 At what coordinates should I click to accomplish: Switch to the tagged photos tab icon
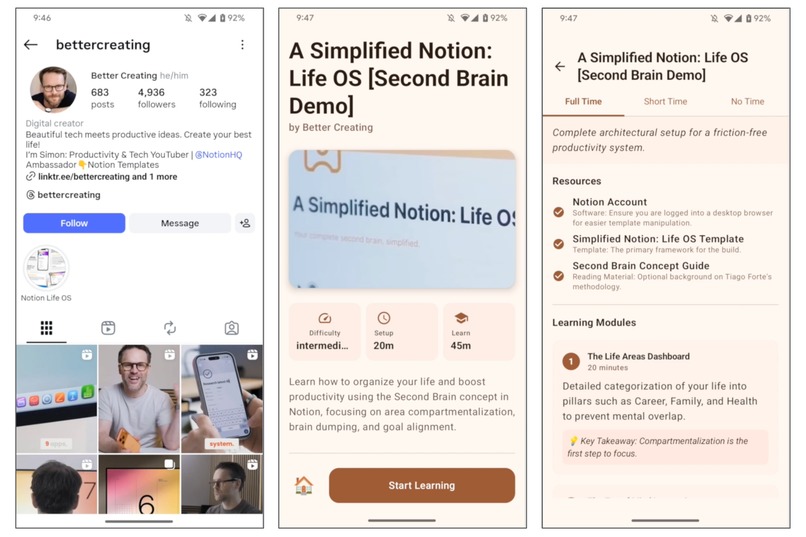[232, 328]
